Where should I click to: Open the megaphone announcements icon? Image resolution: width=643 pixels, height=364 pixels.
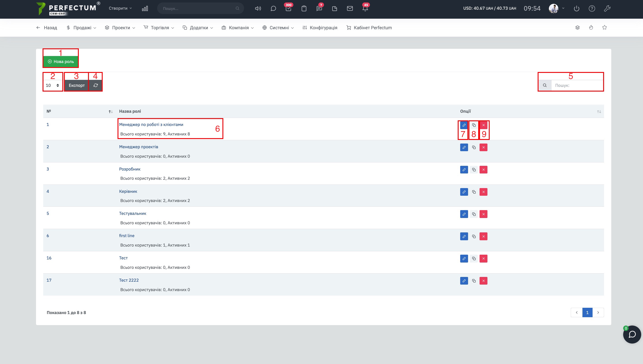(x=258, y=9)
